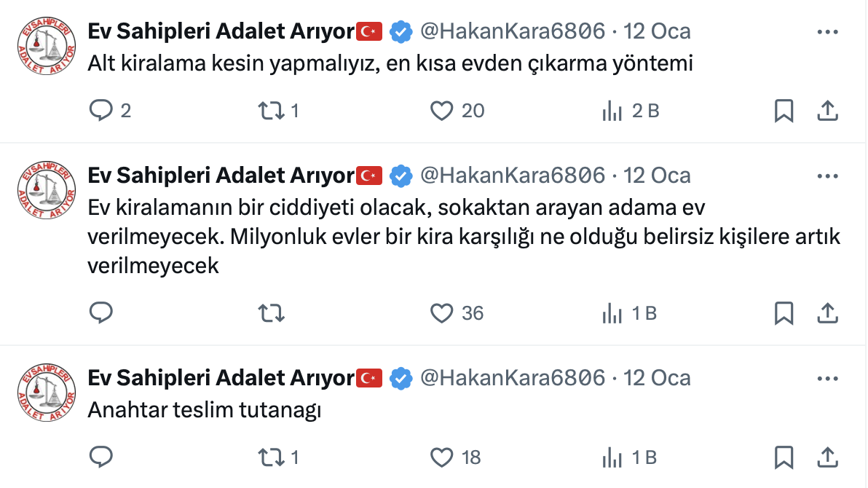868x488 pixels.
Task: Retweet the 'Ev kiralamanın bir ciddiyeti' tweet
Action: tap(272, 313)
